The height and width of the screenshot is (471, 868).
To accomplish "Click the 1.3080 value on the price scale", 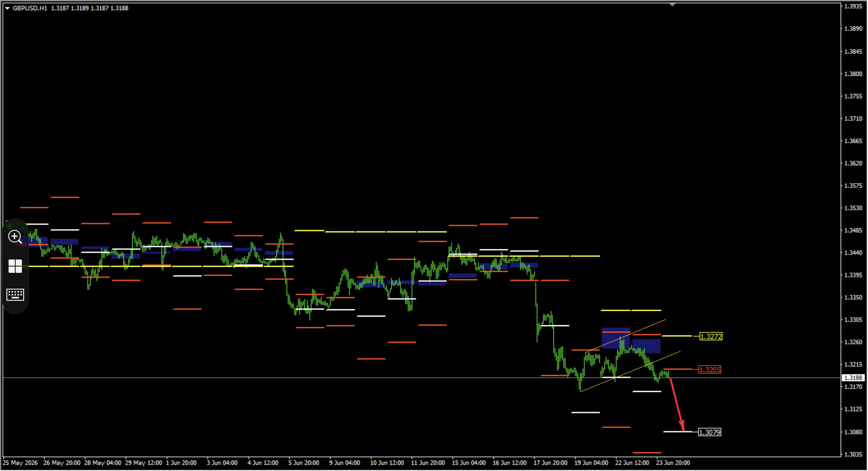I will 853,432.
